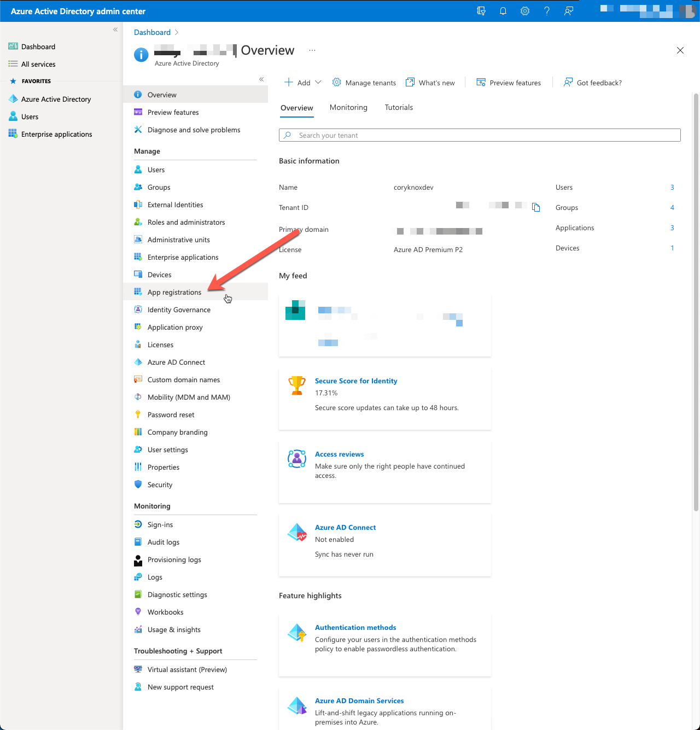Click the Search your tenant field
The height and width of the screenshot is (730, 700).
click(480, 135)
